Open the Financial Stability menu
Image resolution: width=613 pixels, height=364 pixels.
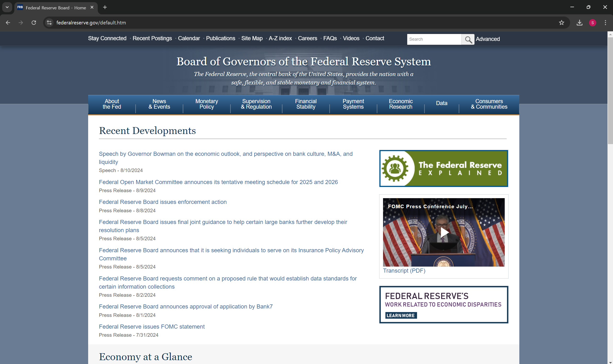point(306,104)
